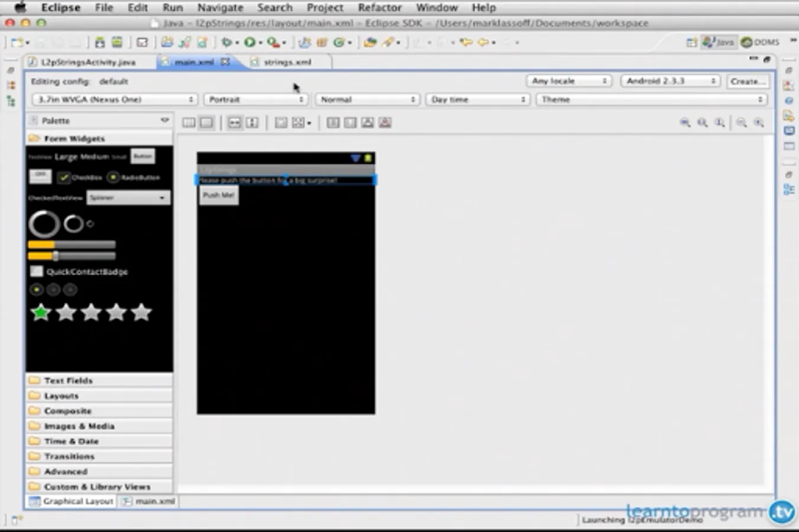The width and height of the screenshot is (799, 532).
Task: Expand the Images & Media palette category
Action: 99,426
